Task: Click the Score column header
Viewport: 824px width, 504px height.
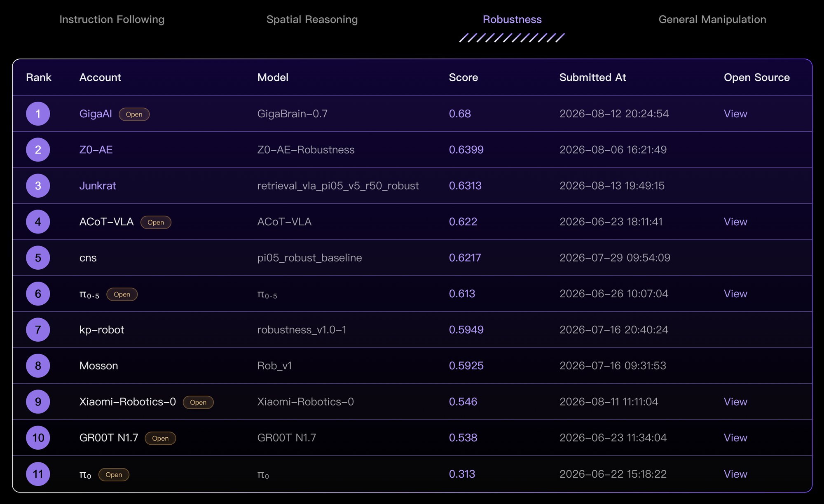Action: [463, 77]
